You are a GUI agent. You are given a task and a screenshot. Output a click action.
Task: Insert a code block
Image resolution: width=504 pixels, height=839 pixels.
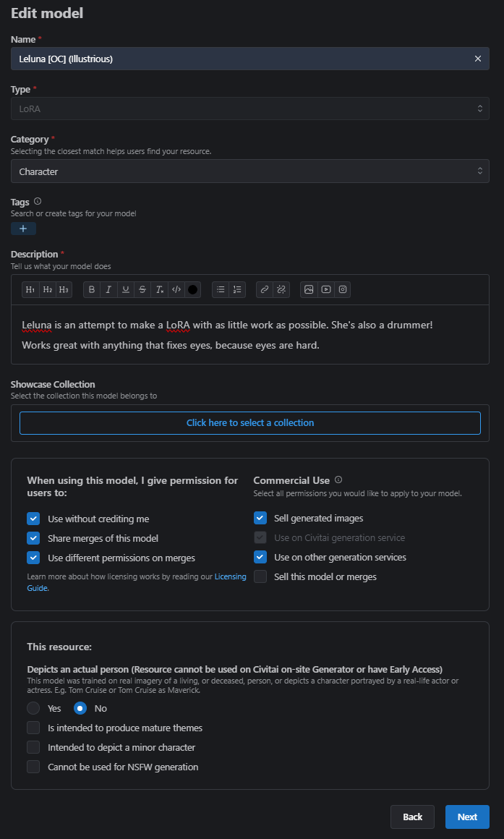click(176, 289)
